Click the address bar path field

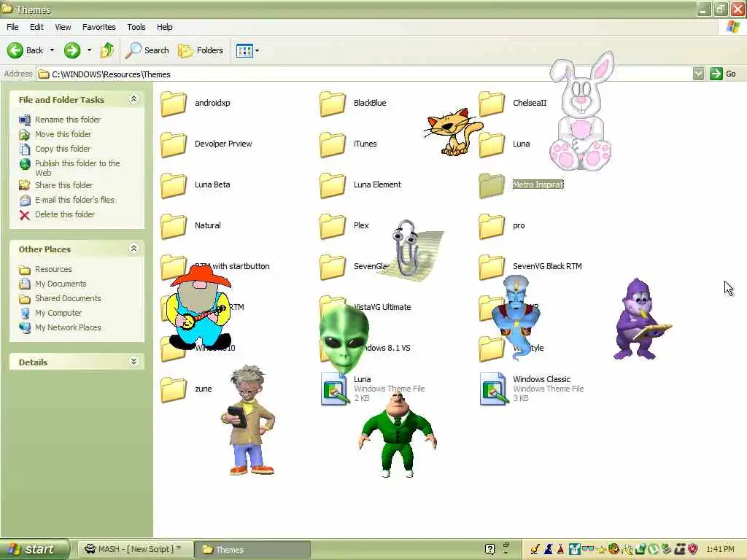pos(365,74)
